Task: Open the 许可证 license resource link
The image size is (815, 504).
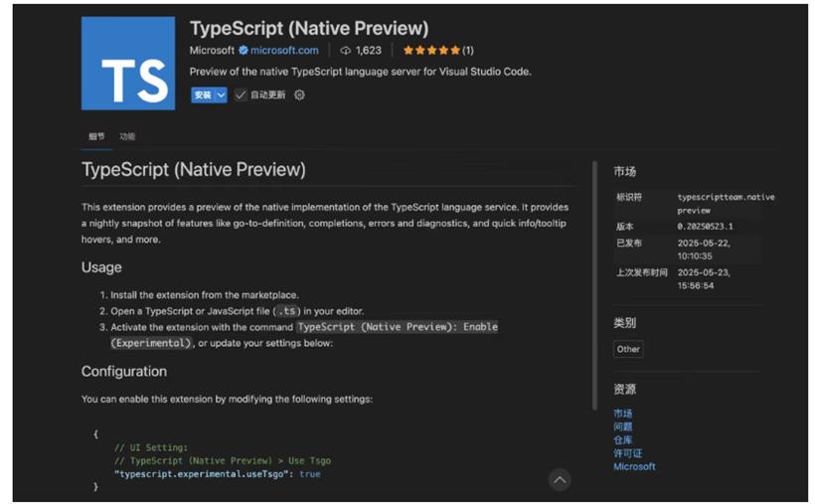Action: 628,453
